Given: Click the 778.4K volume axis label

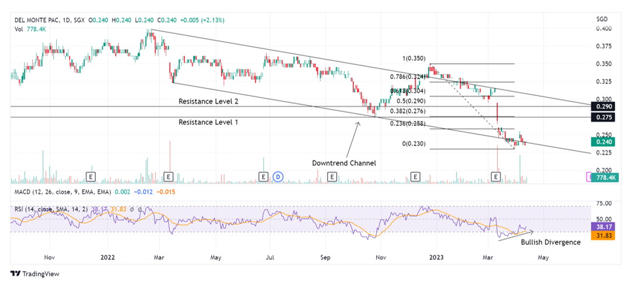Looking at the screenshot, I should coord(605,177).
